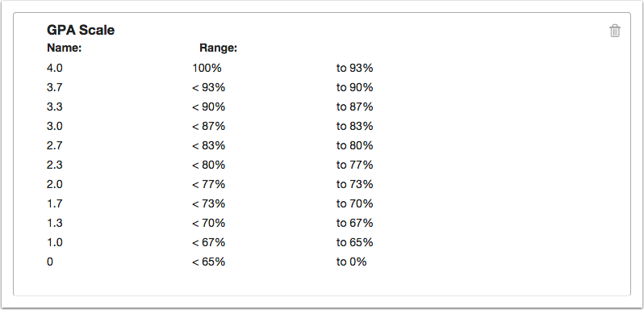Select the 1.0 grade name
Image resolution: width=644 pixels, height=310 pixels.
(x=55, y=243)
